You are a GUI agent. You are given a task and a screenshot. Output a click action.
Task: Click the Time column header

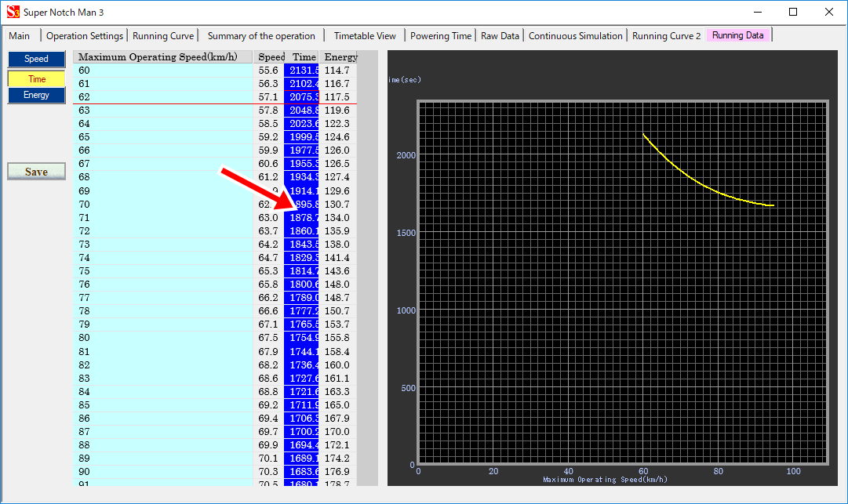[x=302, y=56]
